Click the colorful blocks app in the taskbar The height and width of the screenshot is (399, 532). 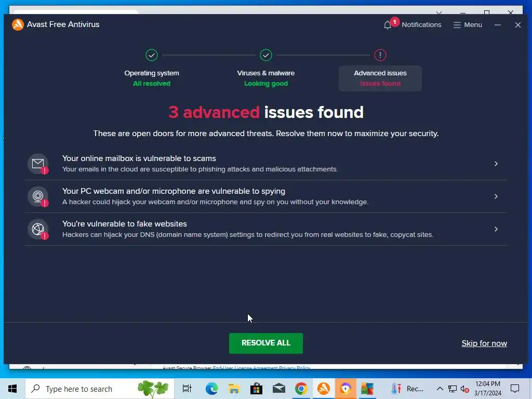(367, 389)
